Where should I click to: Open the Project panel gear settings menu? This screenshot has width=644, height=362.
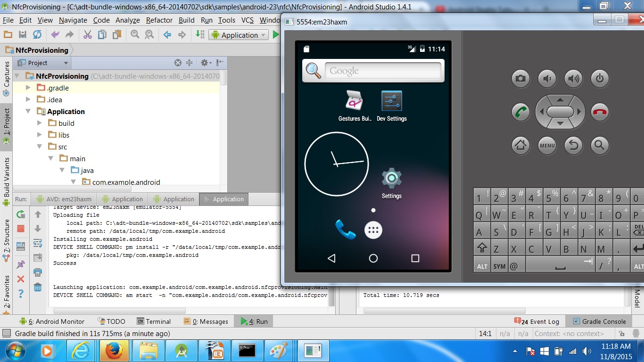[x=206, y=63]
